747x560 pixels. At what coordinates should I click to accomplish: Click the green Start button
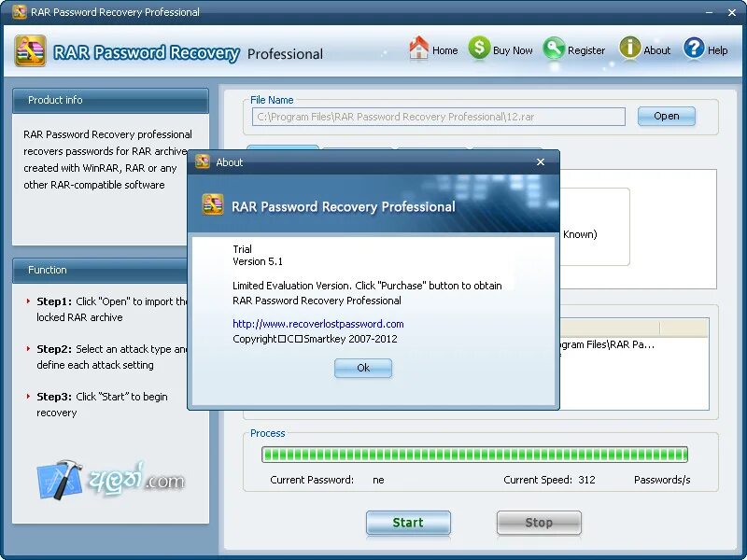point(408,523)
